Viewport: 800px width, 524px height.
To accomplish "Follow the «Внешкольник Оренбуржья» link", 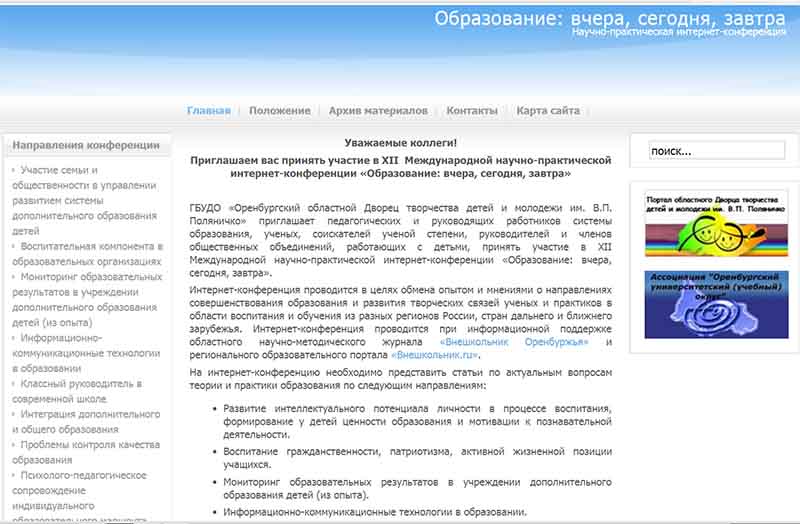I will click(x=514, y=342).
